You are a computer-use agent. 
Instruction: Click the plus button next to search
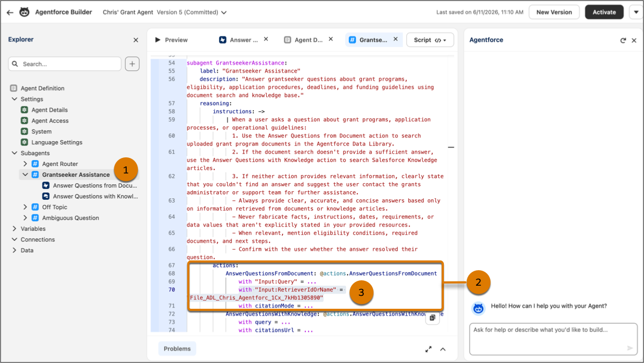(132, 64)
